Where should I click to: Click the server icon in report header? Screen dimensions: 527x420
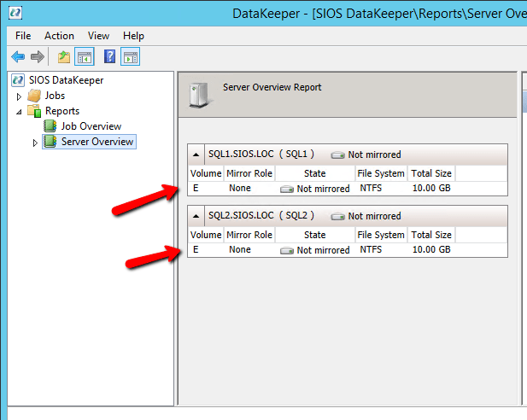pyautogui.click(x=198, y=94)
